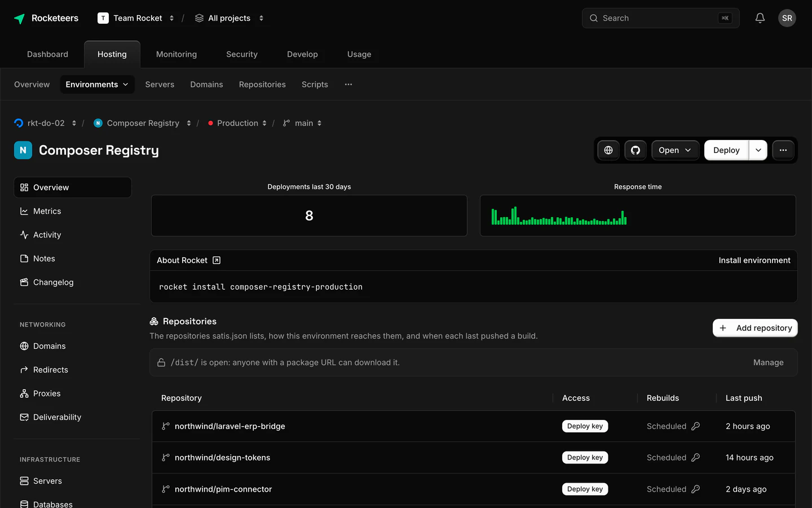Viewport: 812px width, 508px height.
Task: Go to Changelog in the sidebar
Action: pos(73,282)
